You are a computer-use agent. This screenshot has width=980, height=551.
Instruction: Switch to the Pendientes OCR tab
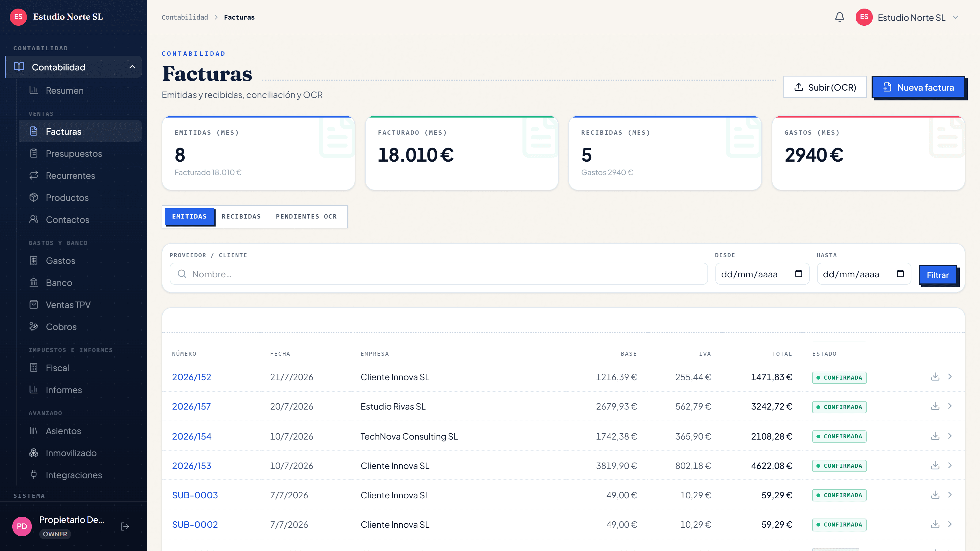[x=306, y=217]
